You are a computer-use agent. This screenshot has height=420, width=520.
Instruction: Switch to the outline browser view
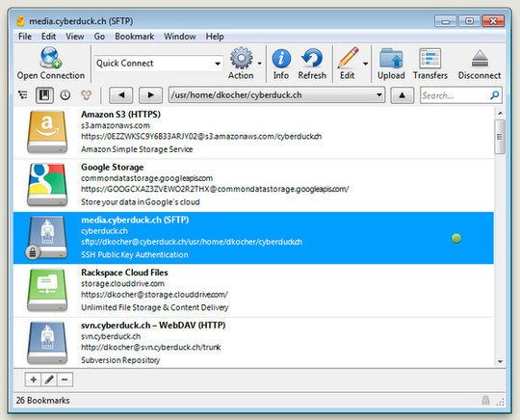22,95
